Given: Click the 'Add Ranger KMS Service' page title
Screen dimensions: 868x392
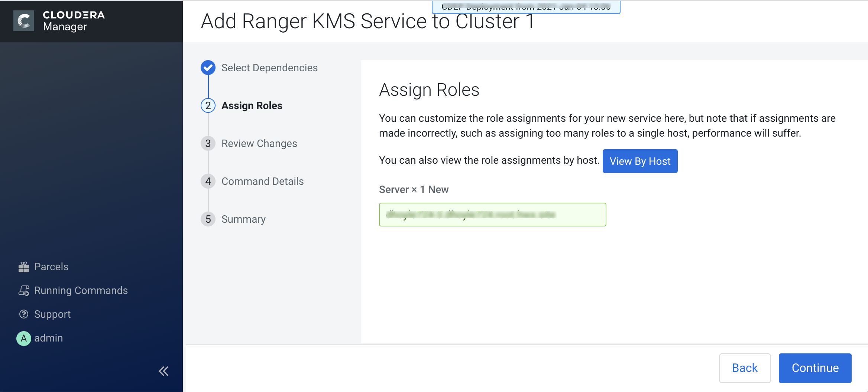Looking at the screenshot, I should pyautogui.click(x=367, y=21).
